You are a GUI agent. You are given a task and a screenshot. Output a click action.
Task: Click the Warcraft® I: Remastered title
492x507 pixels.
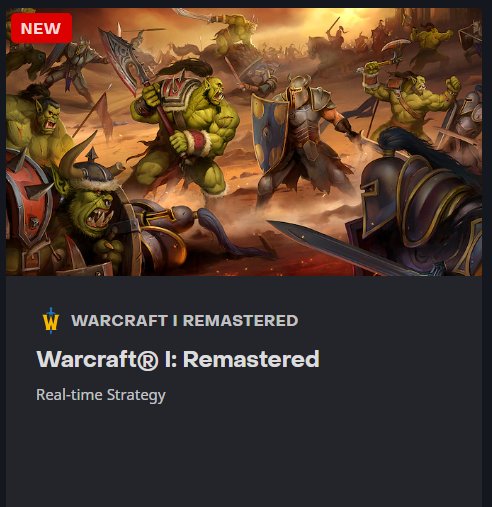click(x=178, y=359)
